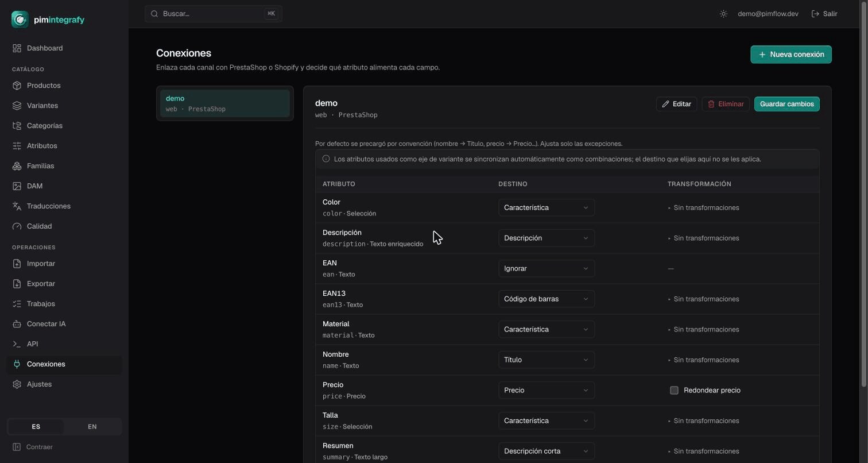This screenshot has height=463, width=868.
Task: Toggle light theme with the sun icon
Action: coord(723,14)
